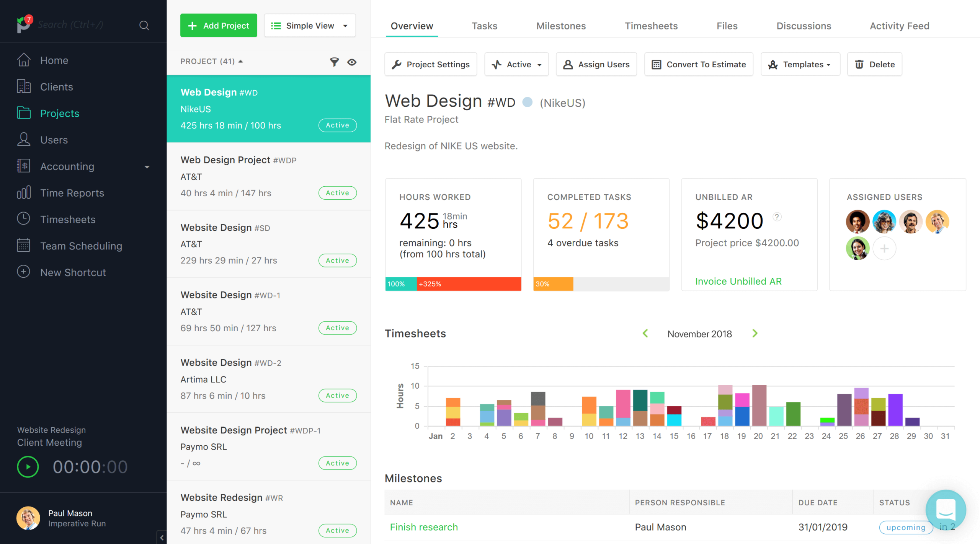
Task: Open the Clients section
Action: pos(56,87)
